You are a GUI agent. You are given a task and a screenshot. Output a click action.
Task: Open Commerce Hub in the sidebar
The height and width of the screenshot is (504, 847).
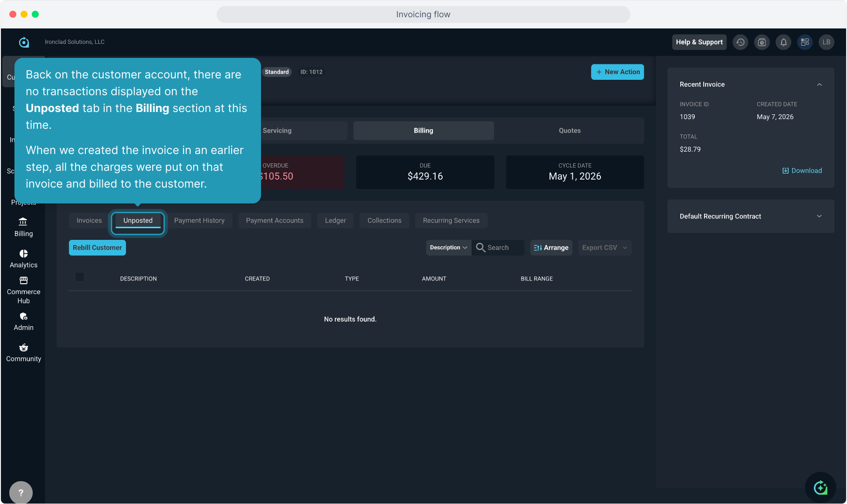pos(23,290)
